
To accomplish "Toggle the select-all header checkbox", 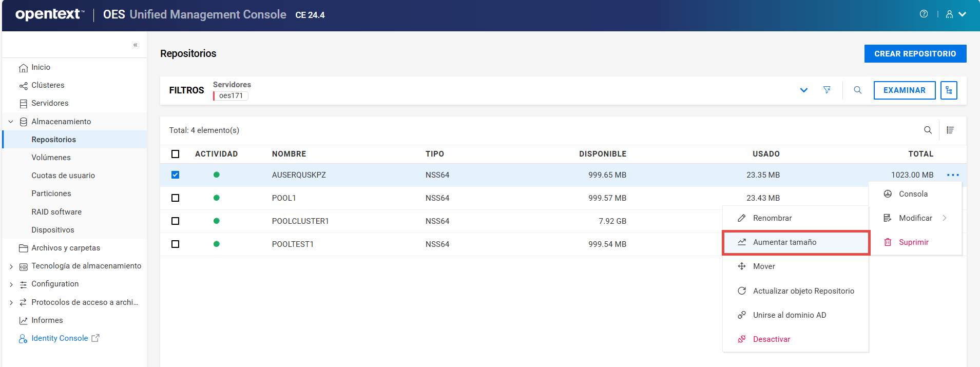I will 176,154.
